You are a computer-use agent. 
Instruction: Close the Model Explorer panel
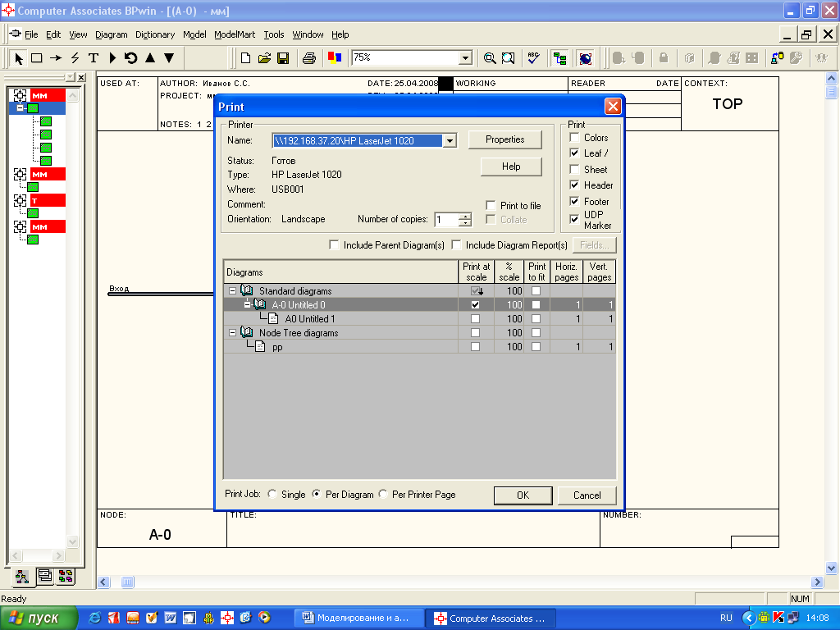pos(81,77)
